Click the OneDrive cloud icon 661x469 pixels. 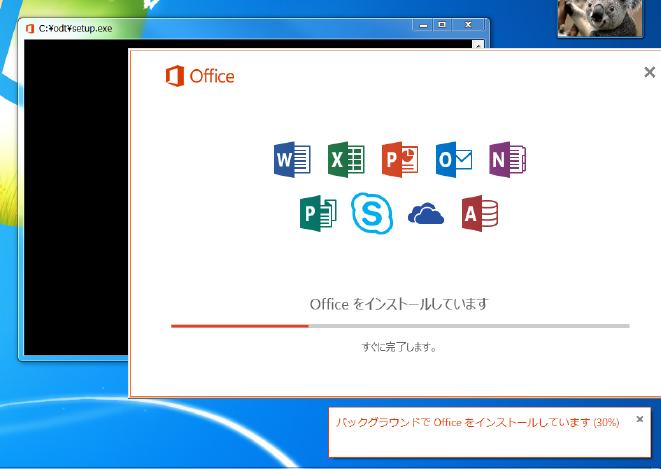coord(426,213)
